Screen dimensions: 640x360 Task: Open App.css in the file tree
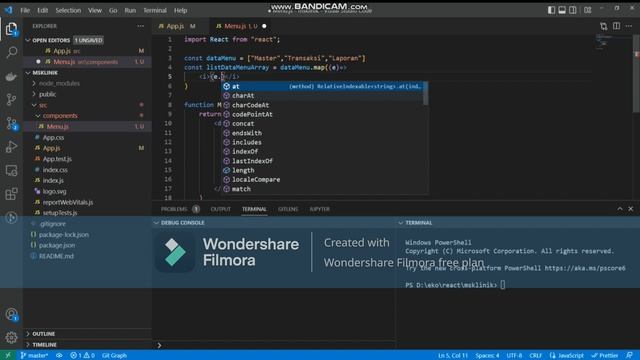point(53,138)
